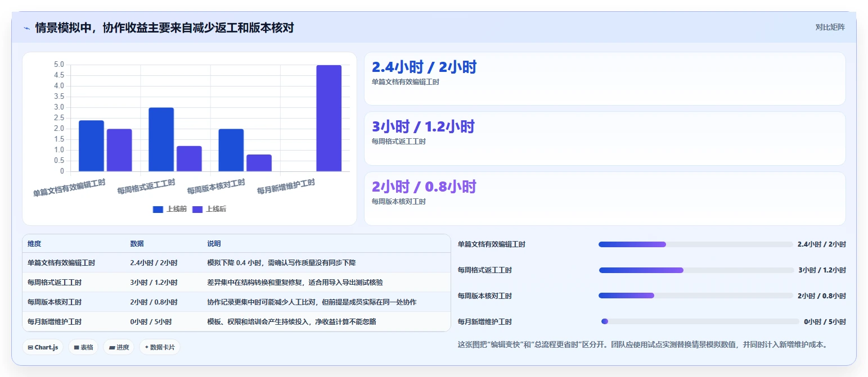Click the 数据 column header

137,244
